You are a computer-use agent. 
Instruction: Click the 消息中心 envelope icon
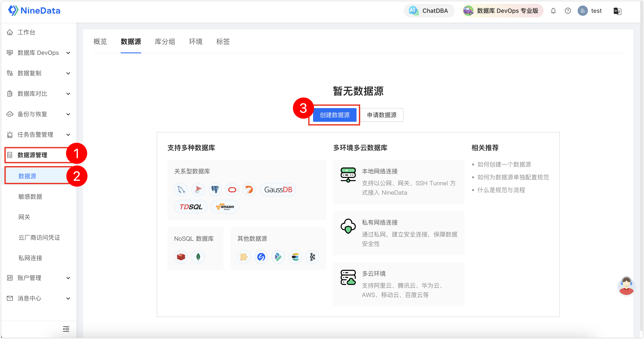coord(10,298)
